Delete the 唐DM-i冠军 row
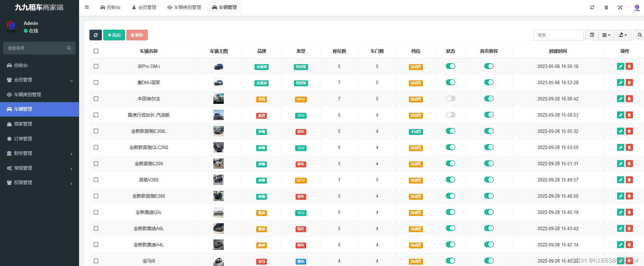 [629, 82]
